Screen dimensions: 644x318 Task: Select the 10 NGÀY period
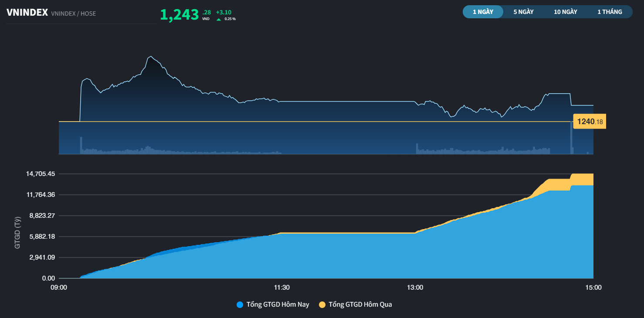pyautogui.click(x=566, y=12)
